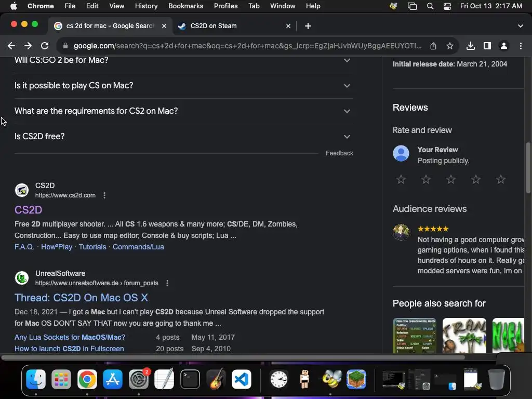Open the Minecraft grass block Dock icon

pos(356,379)
